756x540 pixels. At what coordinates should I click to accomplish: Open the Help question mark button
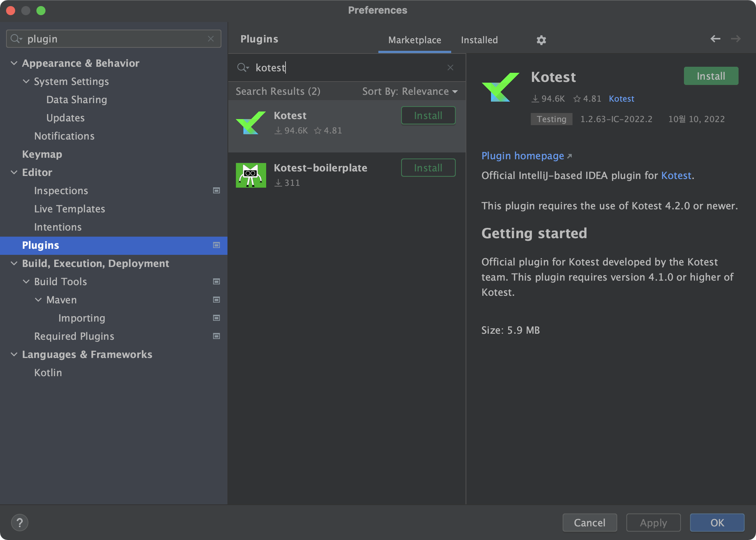(20, 523)
